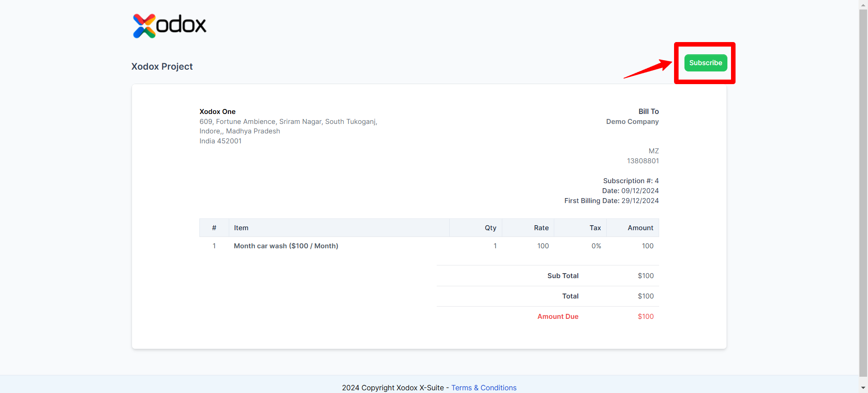Click the MZ country code text
This screenshot has height=393, width=868.
coord(654,151)
